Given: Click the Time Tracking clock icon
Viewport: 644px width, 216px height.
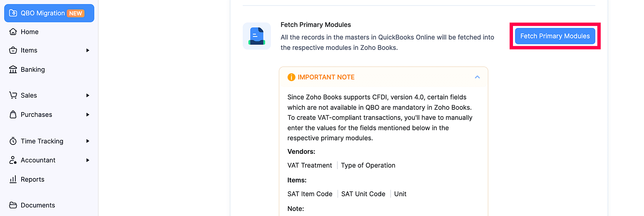Looking at the screenshot, I should click(13, 141).
